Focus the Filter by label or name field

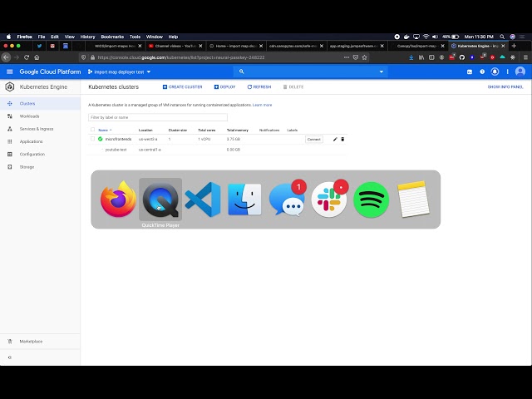pos(158,117)
